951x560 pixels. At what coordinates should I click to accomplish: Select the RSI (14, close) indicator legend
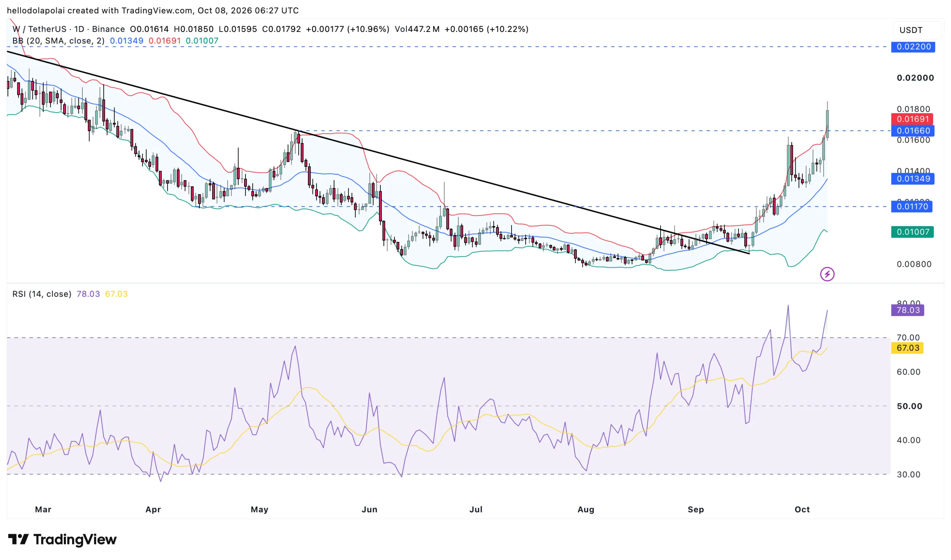point(42,294)
